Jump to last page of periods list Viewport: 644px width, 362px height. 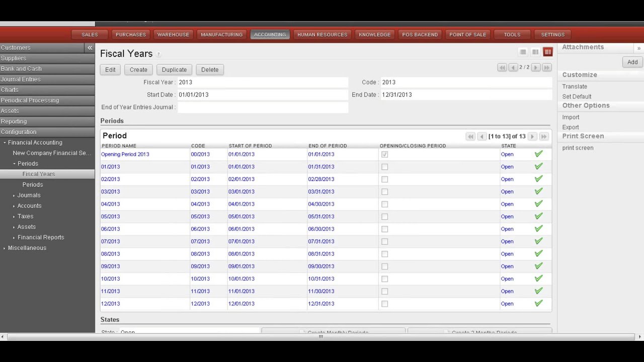tap(544, 136)
